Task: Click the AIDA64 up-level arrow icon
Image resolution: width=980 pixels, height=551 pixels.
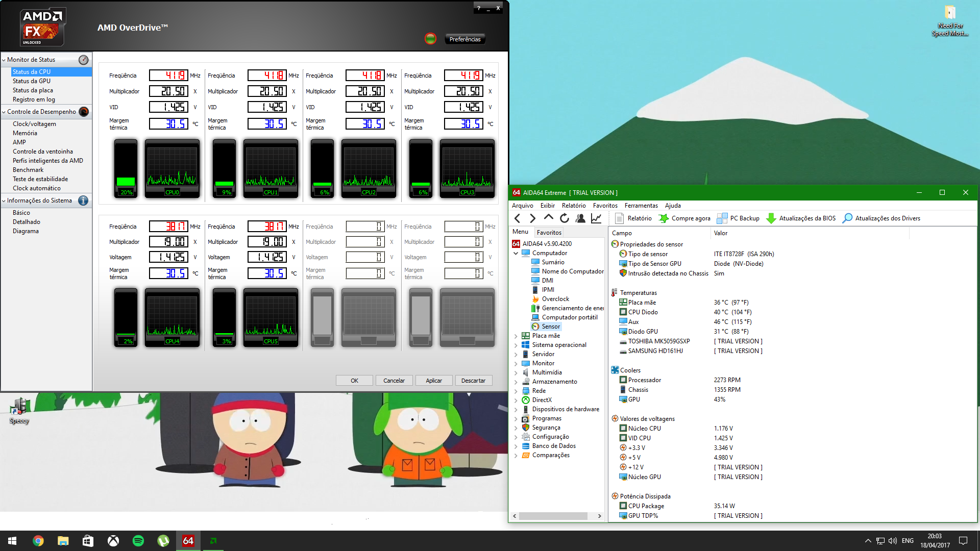Action: [548, 217]
